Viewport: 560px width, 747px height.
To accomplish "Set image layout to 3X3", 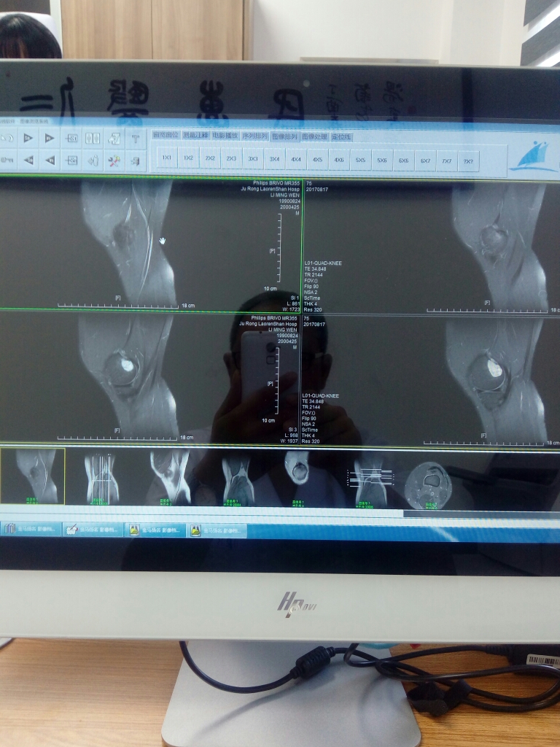I will pos(253,158).
